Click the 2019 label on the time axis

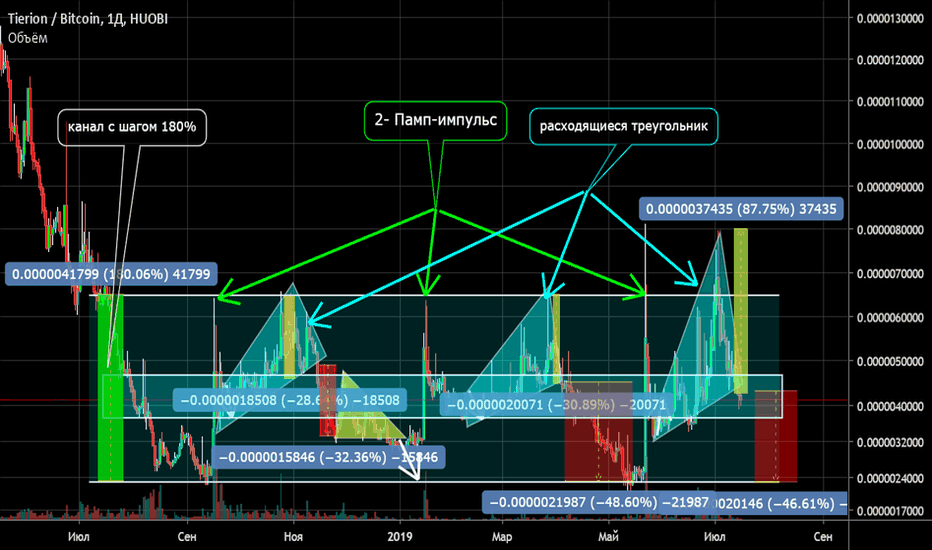[399, 537]
